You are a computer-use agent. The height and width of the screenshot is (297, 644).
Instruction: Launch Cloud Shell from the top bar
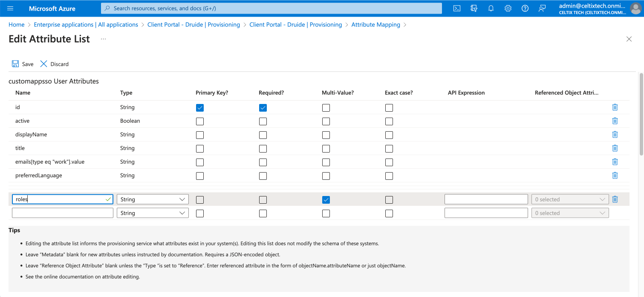(x=456, y=9)
